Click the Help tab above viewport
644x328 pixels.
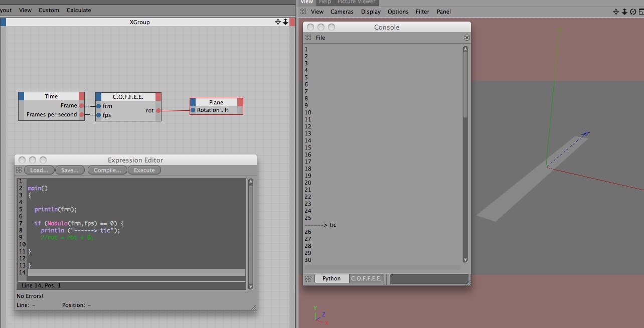pos(325,2)
